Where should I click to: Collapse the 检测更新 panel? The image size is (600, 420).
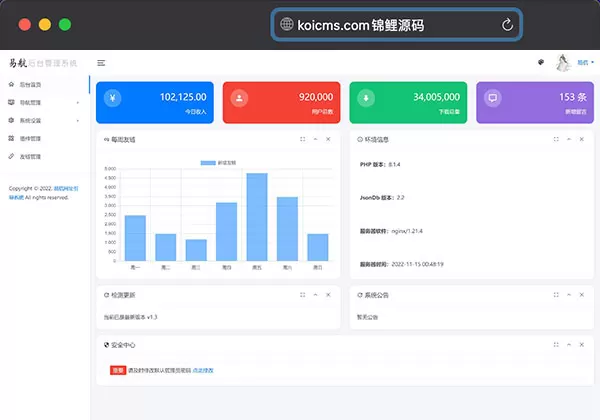coord(315,295)
